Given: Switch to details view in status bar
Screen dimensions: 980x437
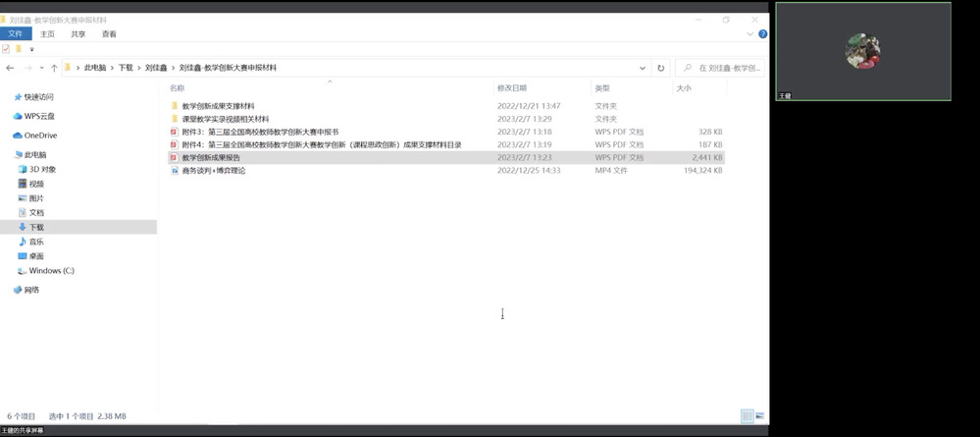Looking at the screenshot, I should pos(748,416).
